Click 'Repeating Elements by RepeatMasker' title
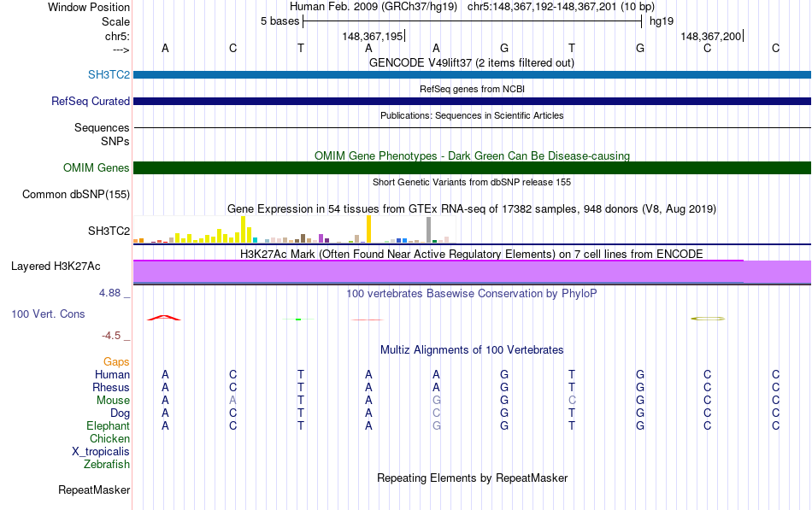Image resolution: width=812 pixels, height=510 pixels. click(x=472, y=478)
